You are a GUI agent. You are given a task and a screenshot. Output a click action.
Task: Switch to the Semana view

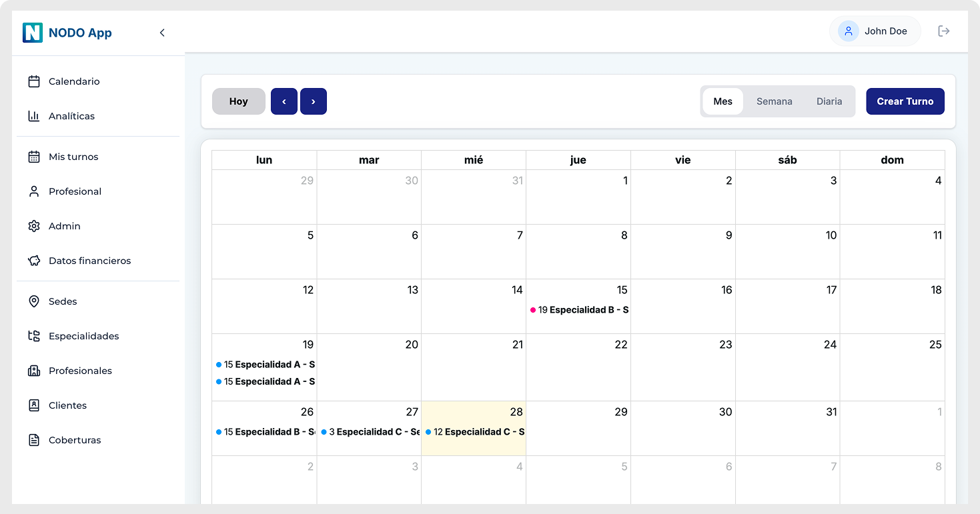pyautogui.click(x=774, y=101)
